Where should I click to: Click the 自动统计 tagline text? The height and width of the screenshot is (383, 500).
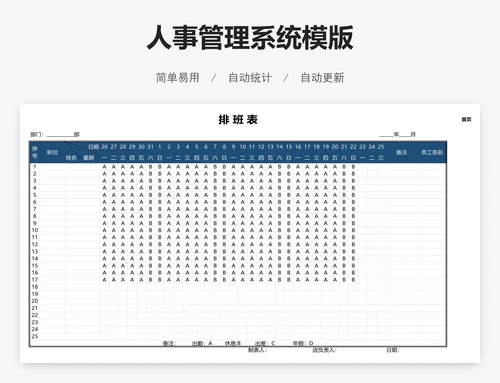point(250,78)
